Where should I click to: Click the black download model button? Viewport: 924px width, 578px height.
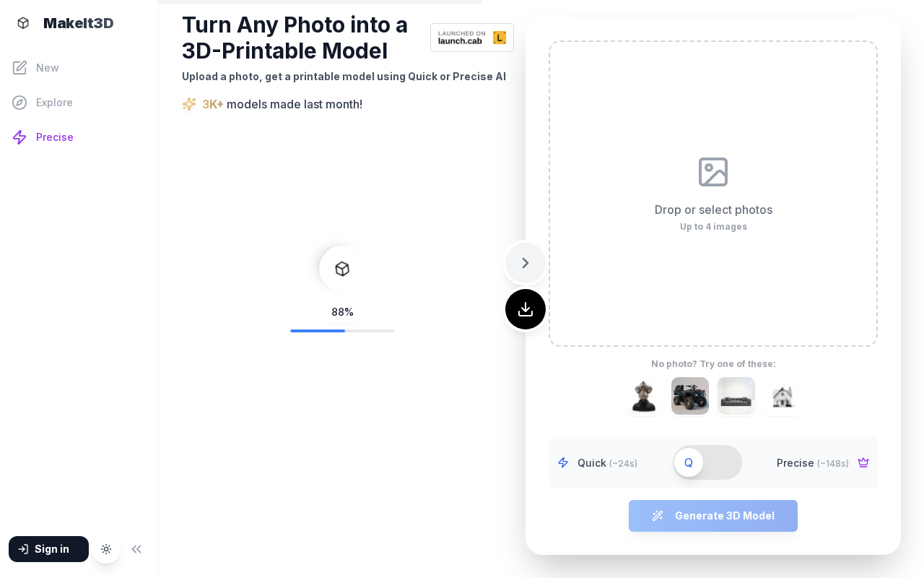click(526, 309)
